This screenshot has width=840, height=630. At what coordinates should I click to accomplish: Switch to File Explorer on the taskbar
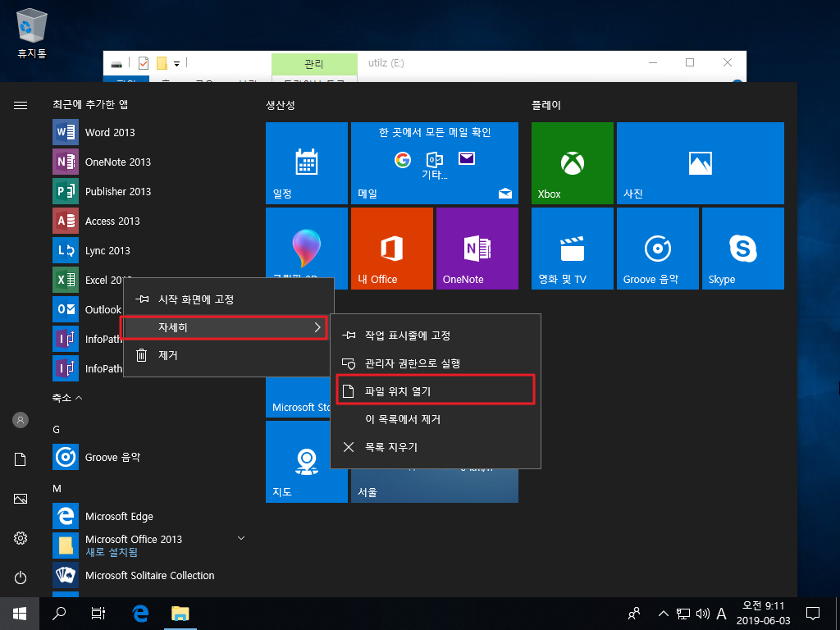[180, 614]
